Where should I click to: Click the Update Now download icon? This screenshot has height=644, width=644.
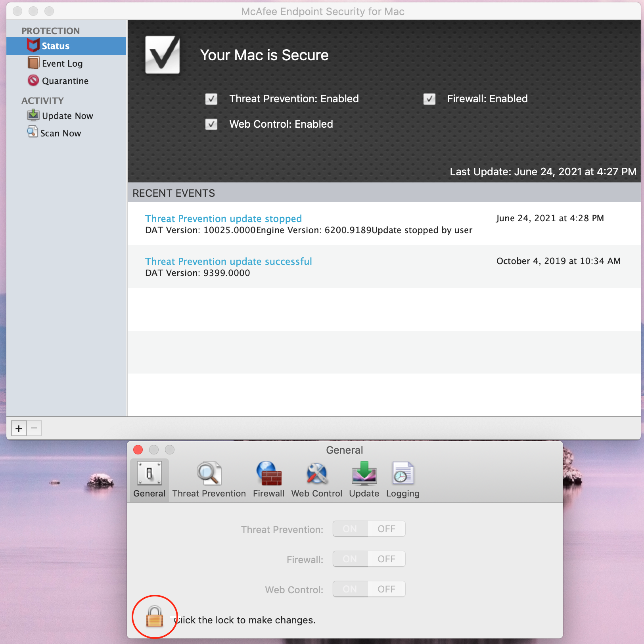[x=33, y=115]
